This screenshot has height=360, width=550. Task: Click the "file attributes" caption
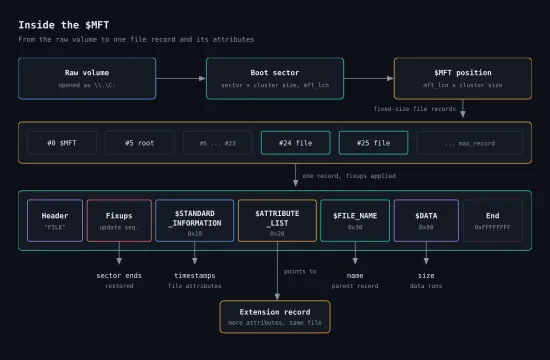point(195,286)
